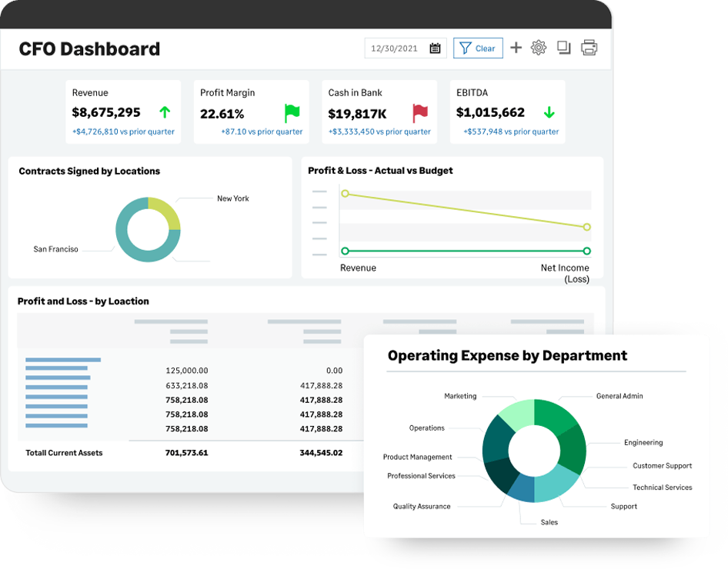This screenshot has width=728, height=569.
Task: Click the print dashboard icon
Action: point(589,48)
